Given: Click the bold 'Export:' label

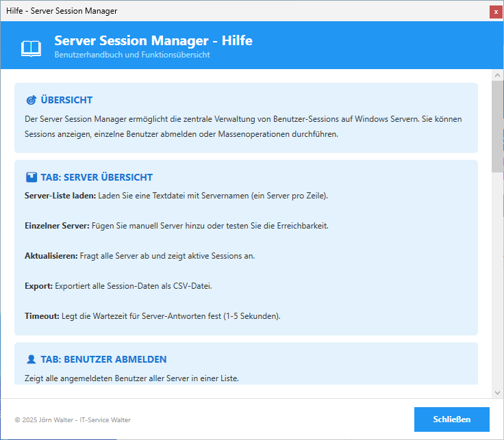Looking at the screenshot, I should (38, 286).
